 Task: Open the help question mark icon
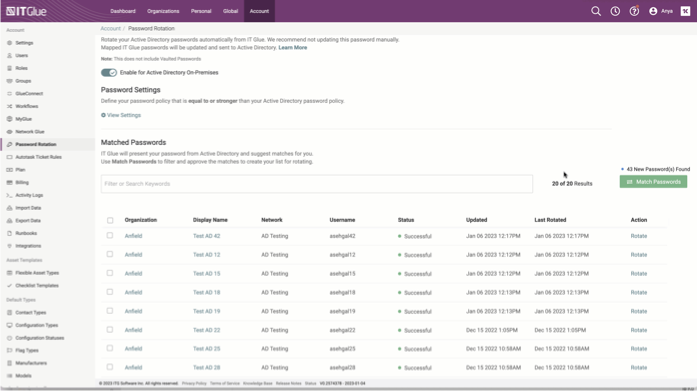634,11
